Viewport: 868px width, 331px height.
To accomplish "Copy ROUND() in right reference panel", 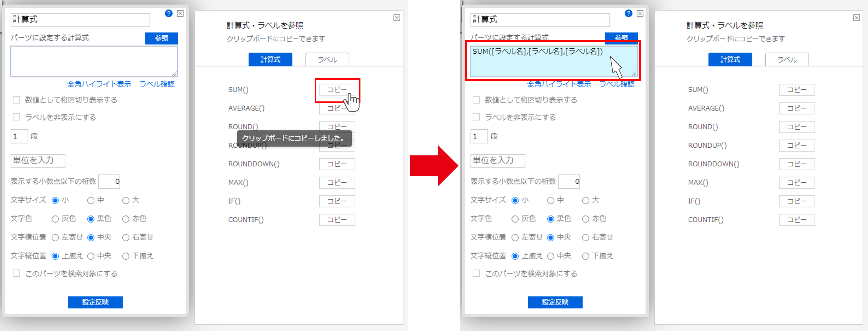I will click(x=797, y=127).
